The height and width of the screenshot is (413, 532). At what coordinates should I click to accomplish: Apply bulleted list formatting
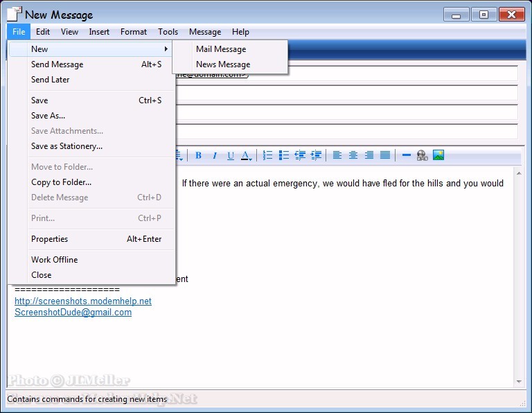(284, 155)
